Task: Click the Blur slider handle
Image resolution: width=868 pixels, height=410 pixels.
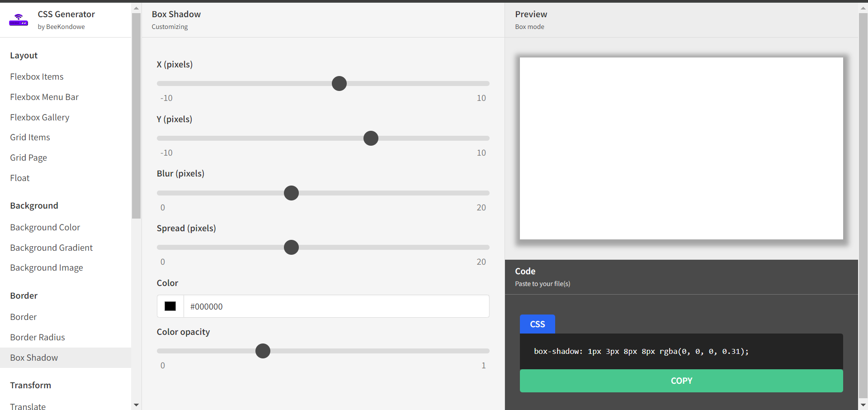Action: coord(291,193)
